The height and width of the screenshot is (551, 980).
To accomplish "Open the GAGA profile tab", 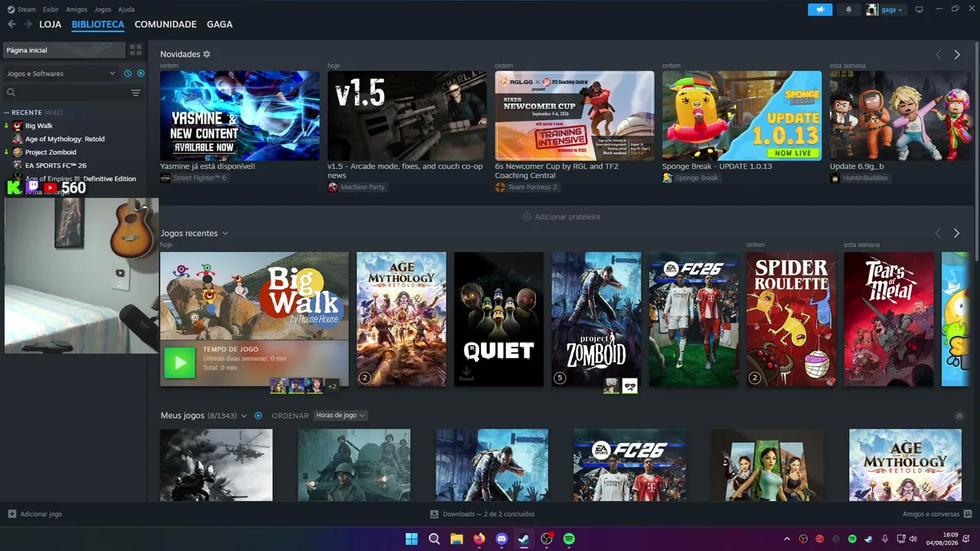I will click(220, 24).
